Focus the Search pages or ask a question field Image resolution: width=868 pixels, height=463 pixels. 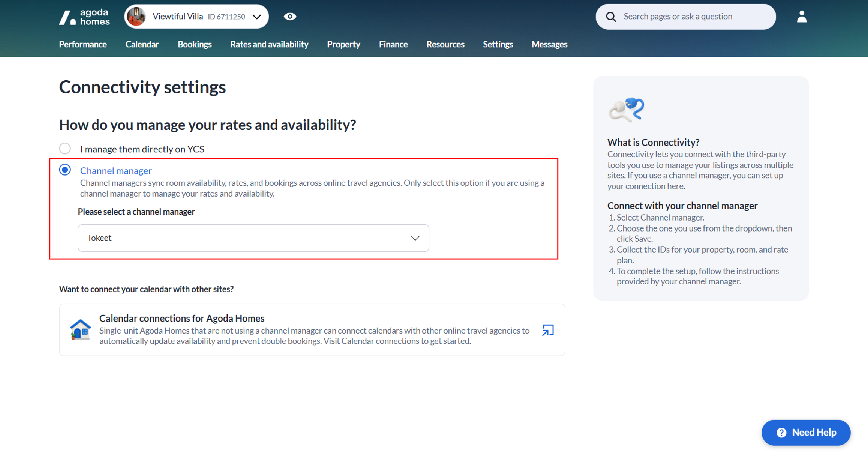(x=685, y=17)
